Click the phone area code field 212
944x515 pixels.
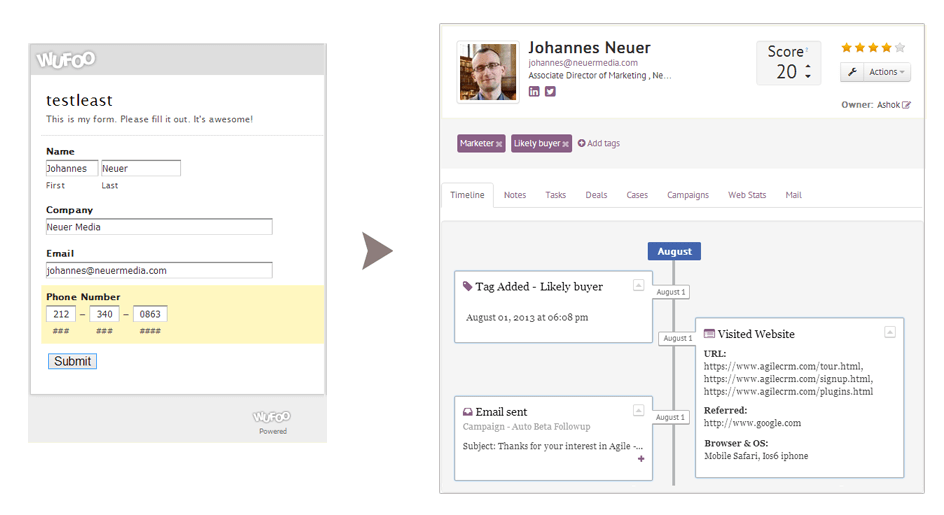[61, 314]
